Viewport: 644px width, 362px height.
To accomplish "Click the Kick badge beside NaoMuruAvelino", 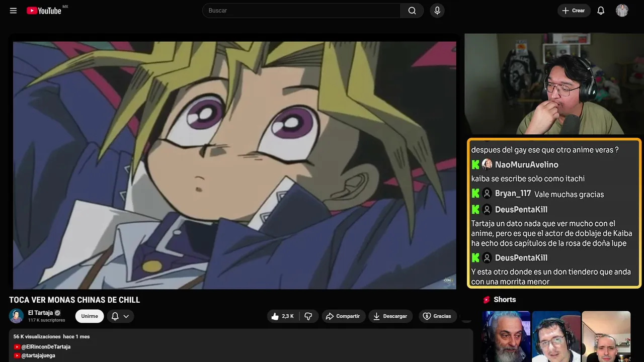I will pos(475,164).
